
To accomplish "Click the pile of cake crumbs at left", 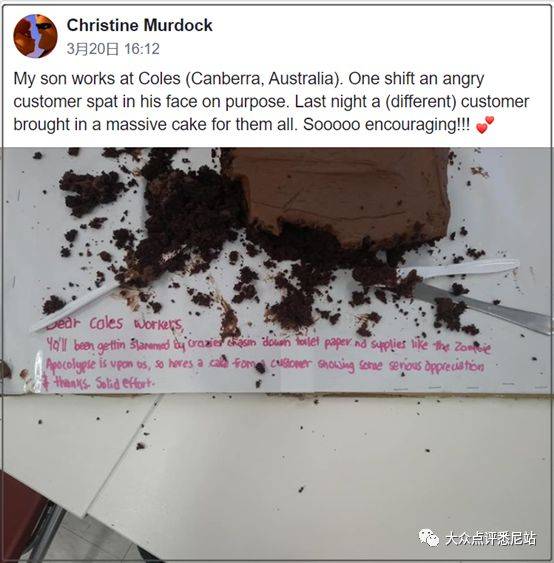I will pos(94,192).
